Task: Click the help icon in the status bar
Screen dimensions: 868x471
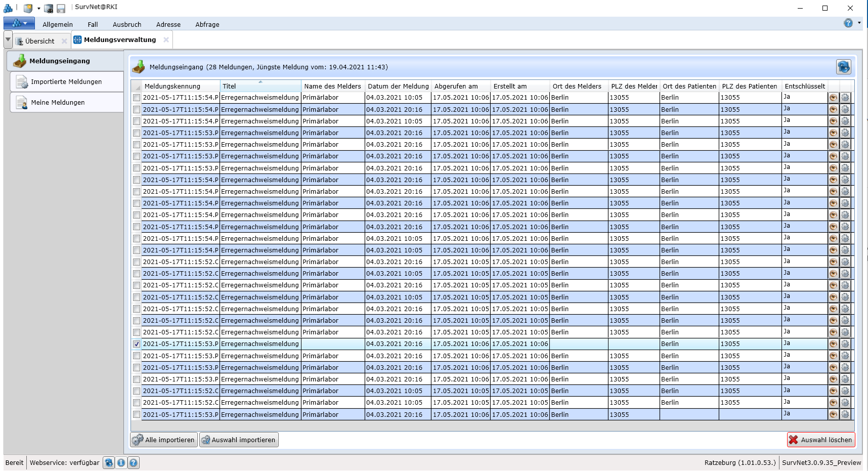Action: [133, 462]
